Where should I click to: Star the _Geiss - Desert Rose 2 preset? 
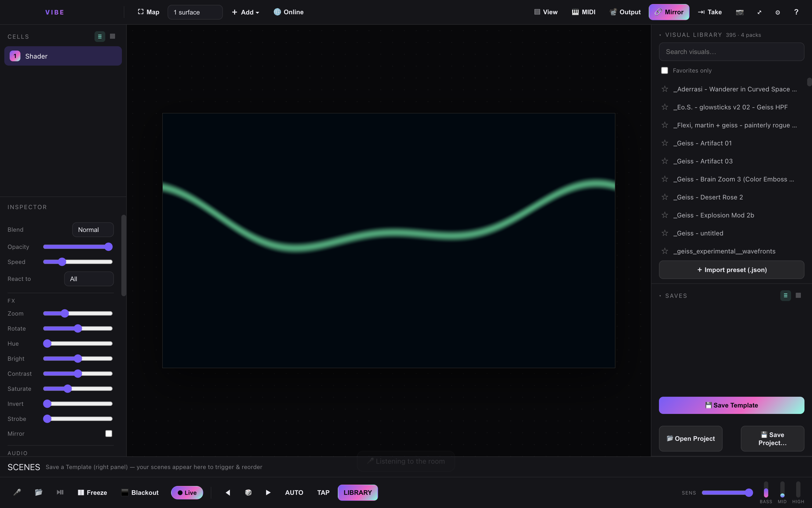pos(665,197)
